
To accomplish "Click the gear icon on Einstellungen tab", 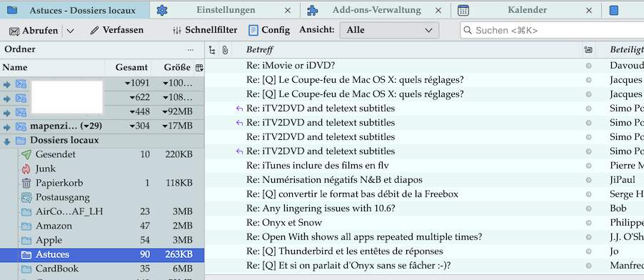I will [x=162, y=10].
